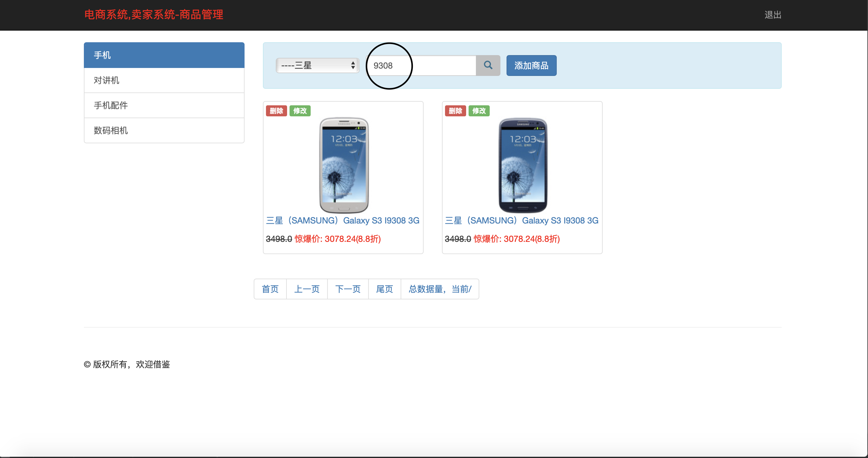Go to 首页 in pagination

(x=270, y=289)
